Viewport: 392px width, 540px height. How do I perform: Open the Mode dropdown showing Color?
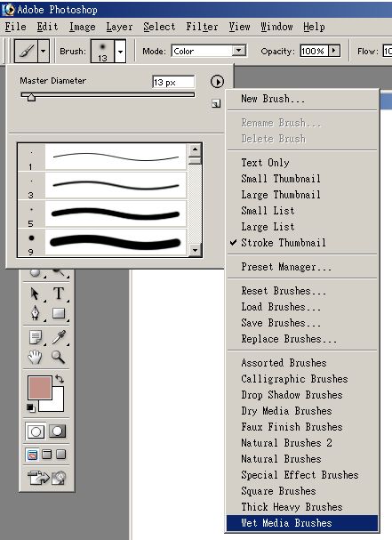tap(209, 52)
